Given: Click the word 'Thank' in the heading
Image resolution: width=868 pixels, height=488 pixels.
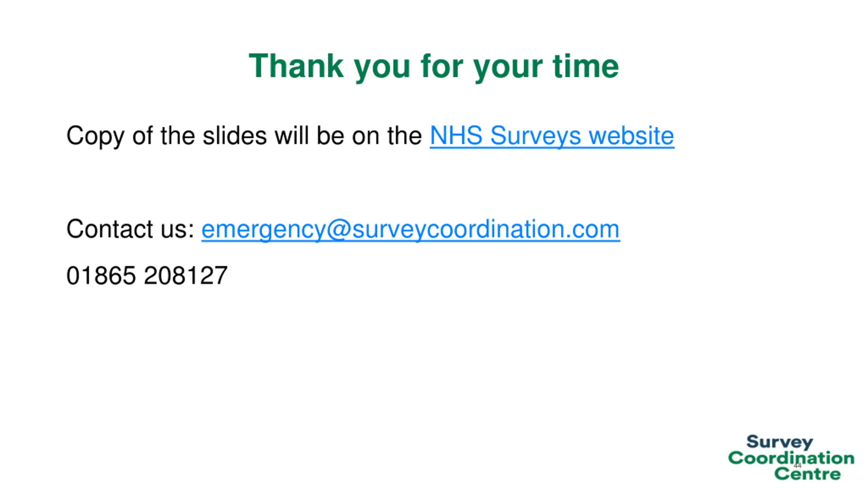Looking at the screenshot, I should click(296, 66).
